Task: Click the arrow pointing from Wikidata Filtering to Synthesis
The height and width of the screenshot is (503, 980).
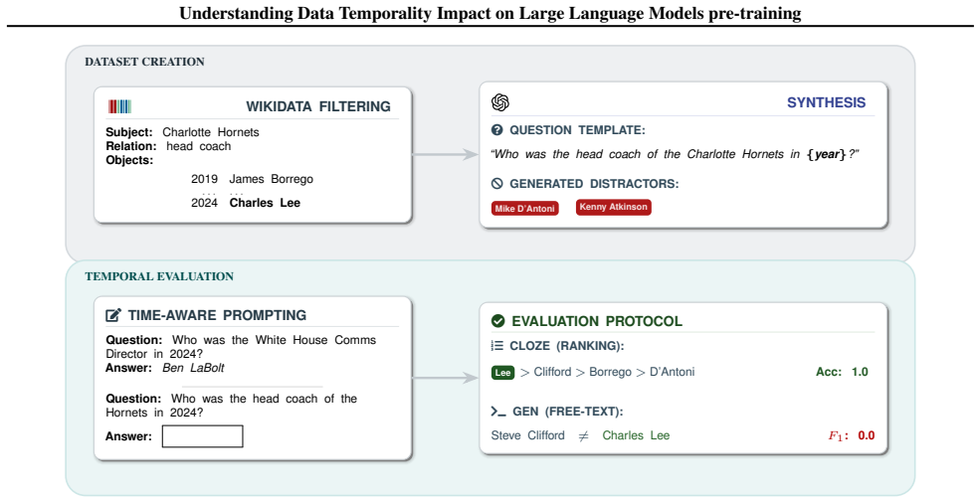Action: [445, 154]
